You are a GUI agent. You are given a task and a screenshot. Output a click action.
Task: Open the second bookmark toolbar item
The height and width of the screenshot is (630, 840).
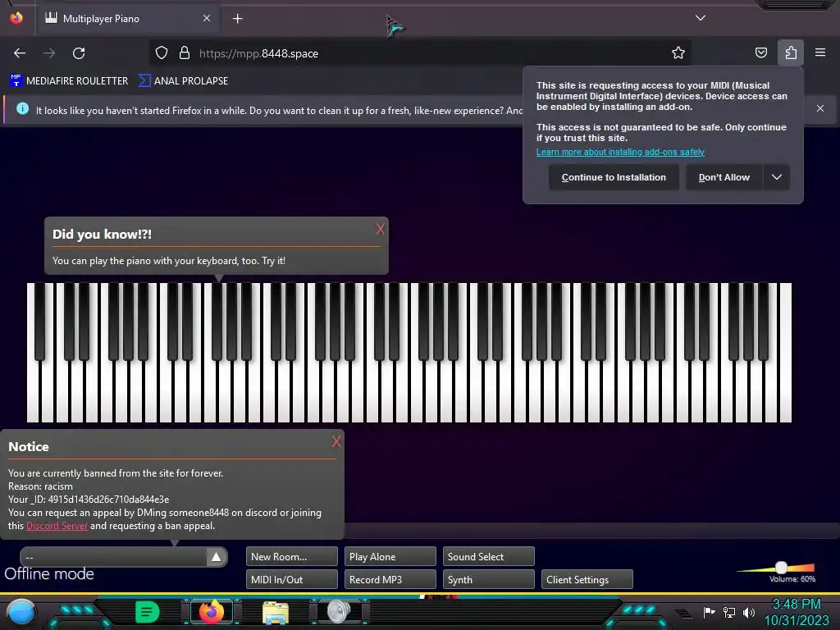pyautogui.click(x=183, y=81)
